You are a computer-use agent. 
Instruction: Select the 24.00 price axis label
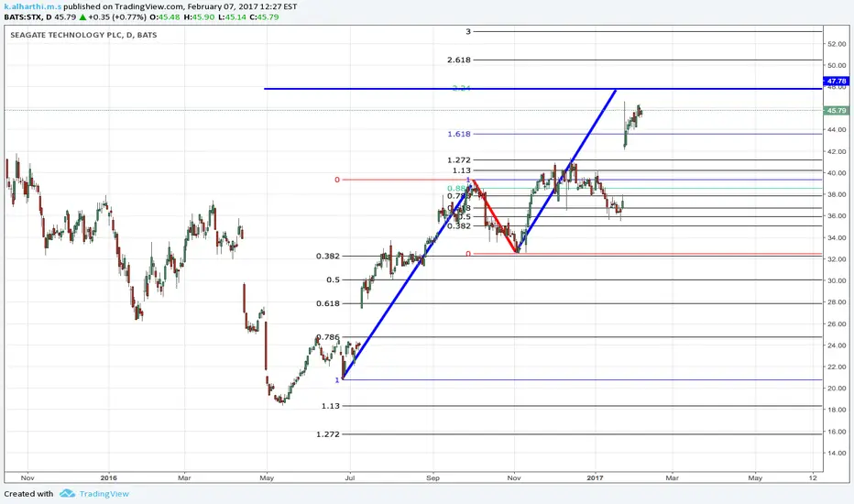[x=838, y=345]
